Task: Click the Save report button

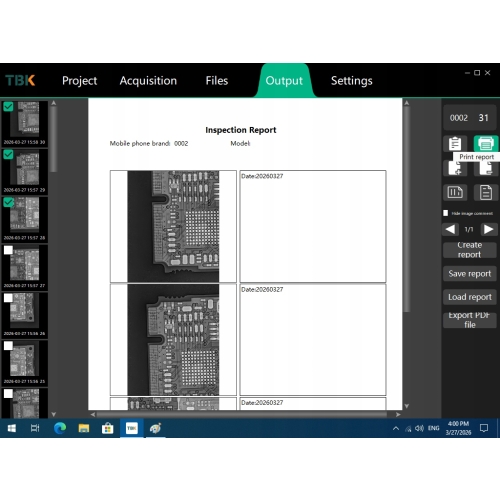Action: 470,274
